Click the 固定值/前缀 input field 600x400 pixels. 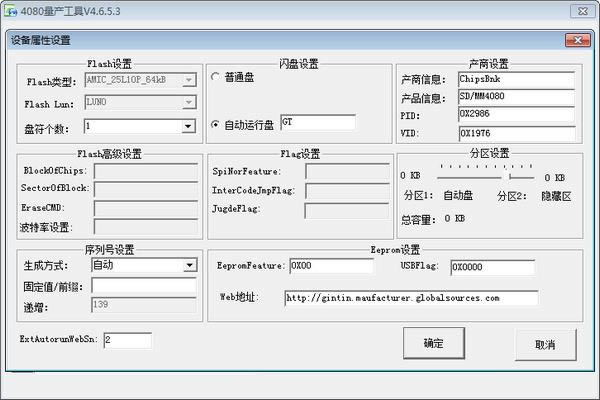[144, 286]
